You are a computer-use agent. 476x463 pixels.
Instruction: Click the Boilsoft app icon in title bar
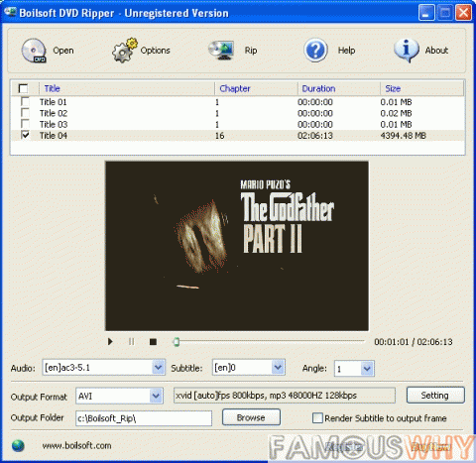tap(10, 12)
